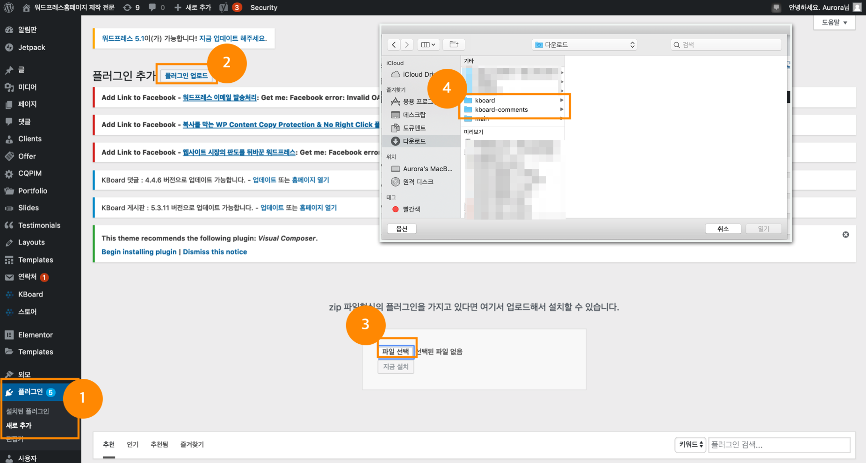Viewport: 868px width, 463px height.
Task: Switch to the 즐겨찾기 plugins tab
Action: (x=192, y=444)
